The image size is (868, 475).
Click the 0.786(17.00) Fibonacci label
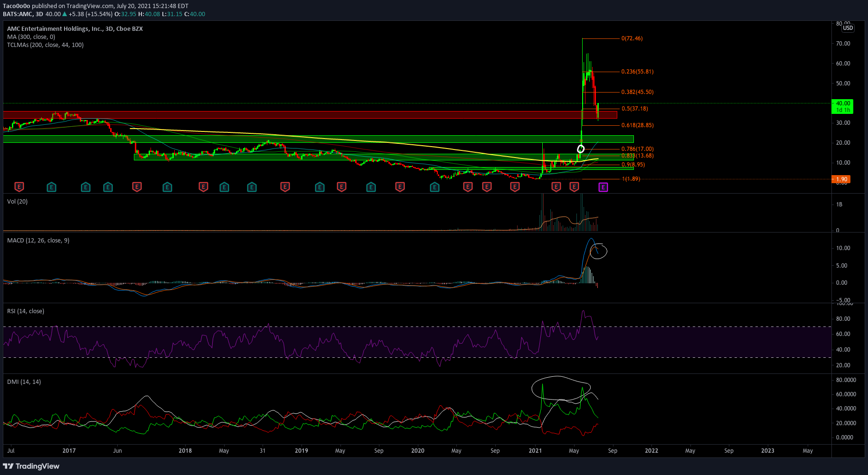coord(637,149)
